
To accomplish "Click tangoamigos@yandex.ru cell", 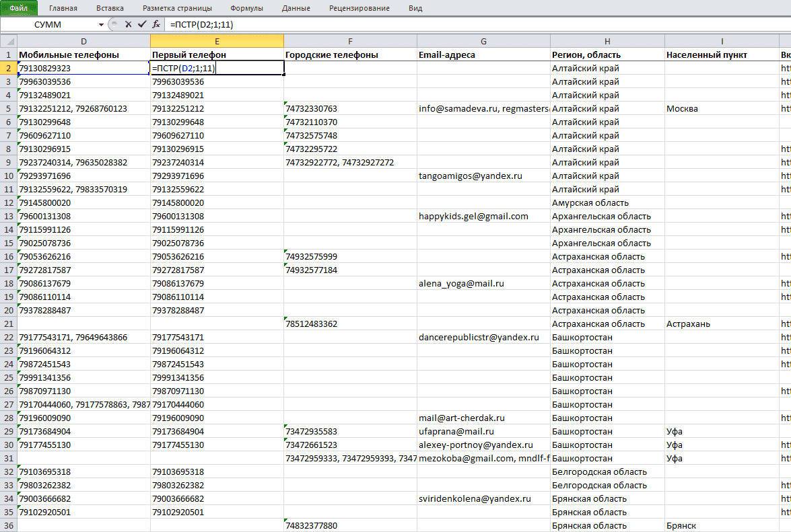I will click(483, 176).
